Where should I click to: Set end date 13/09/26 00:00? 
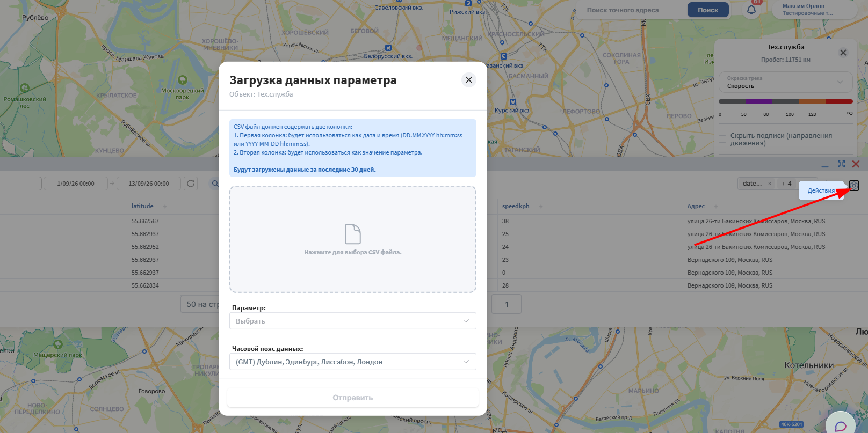[149, 184]
